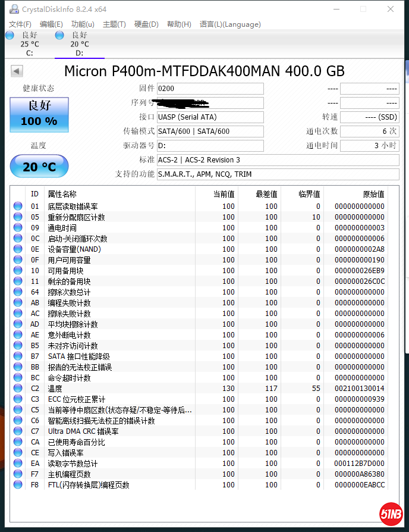Click the 固件 firmware field showing 0200
The image size is (409, 532).
point(210,89)
